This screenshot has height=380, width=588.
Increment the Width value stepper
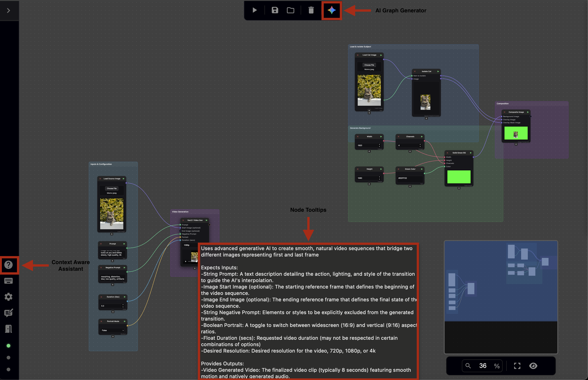click(x=379, y=144)
